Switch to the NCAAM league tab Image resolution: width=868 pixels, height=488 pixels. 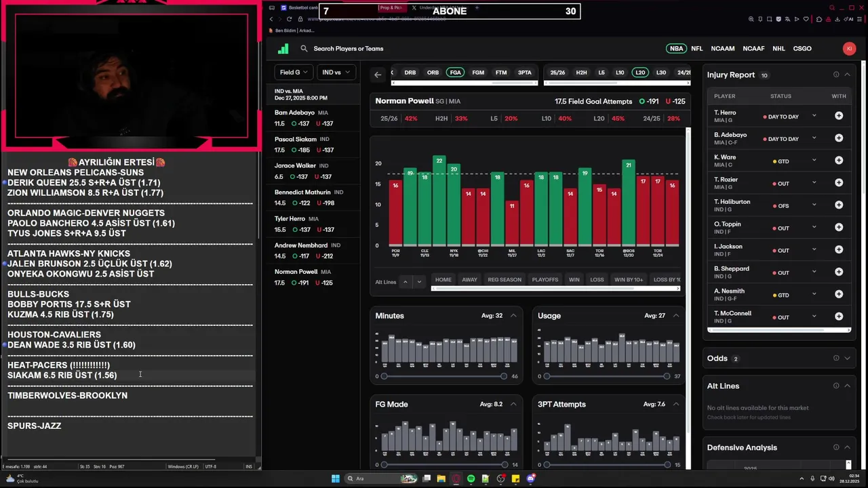(722, 49)
